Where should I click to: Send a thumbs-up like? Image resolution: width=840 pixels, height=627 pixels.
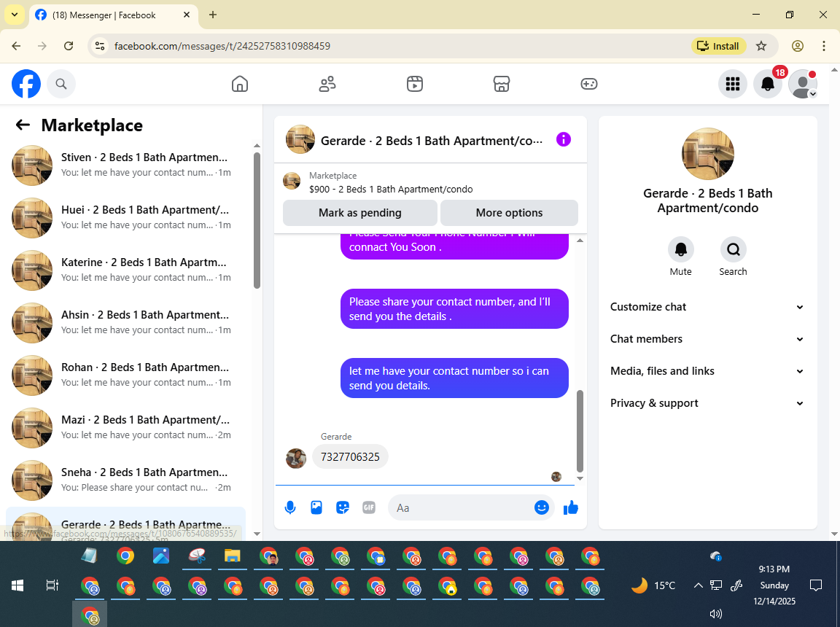click(571, 507)
